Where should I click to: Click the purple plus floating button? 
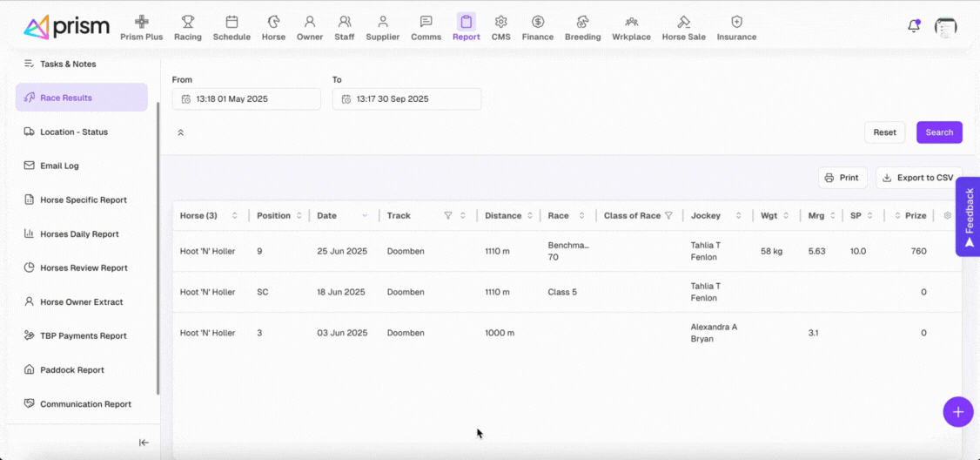click(x=957, y=411)
